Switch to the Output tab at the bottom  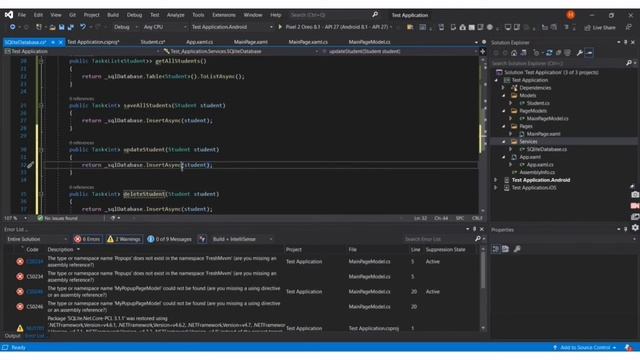point(13,336)
